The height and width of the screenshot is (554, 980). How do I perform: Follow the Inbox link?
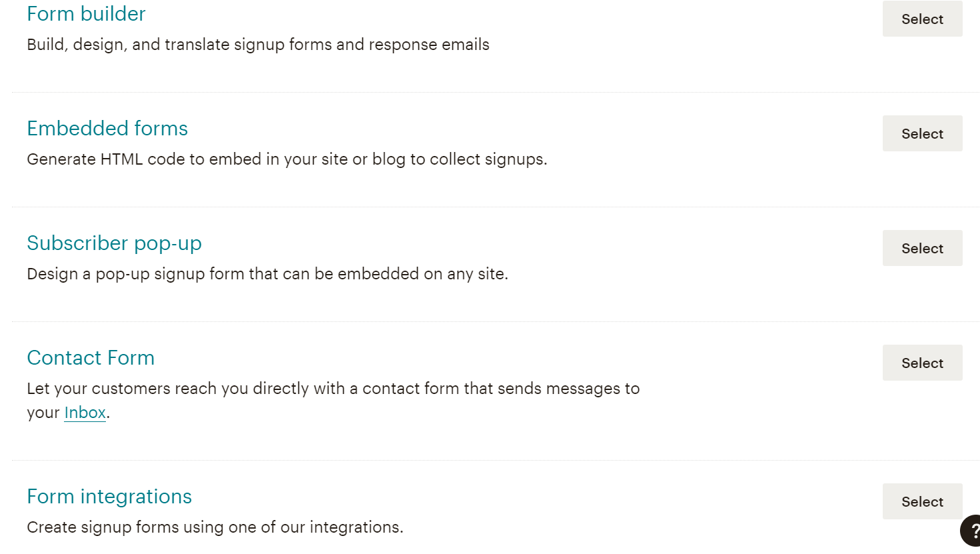pyautogui.click(x=85, y=413)
